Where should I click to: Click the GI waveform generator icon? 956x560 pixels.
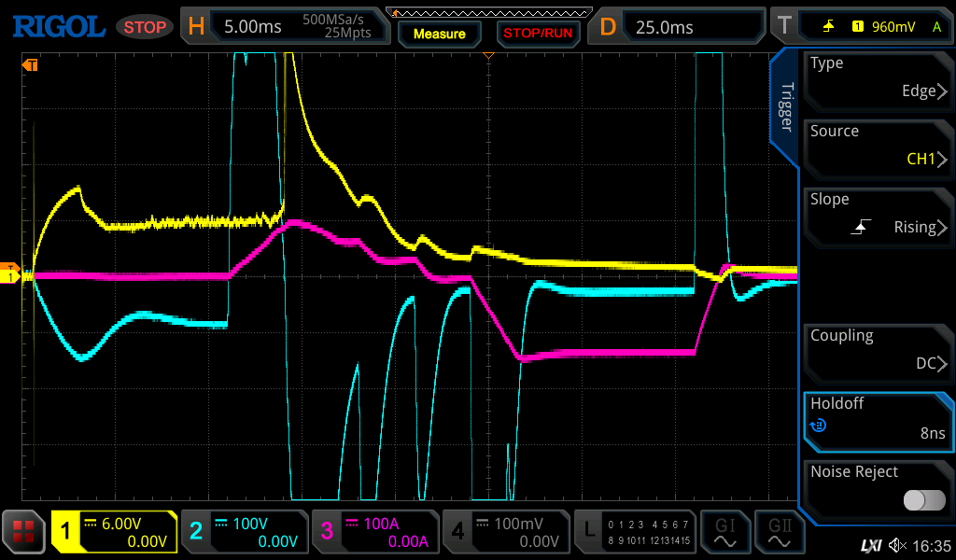coord(725,532)
